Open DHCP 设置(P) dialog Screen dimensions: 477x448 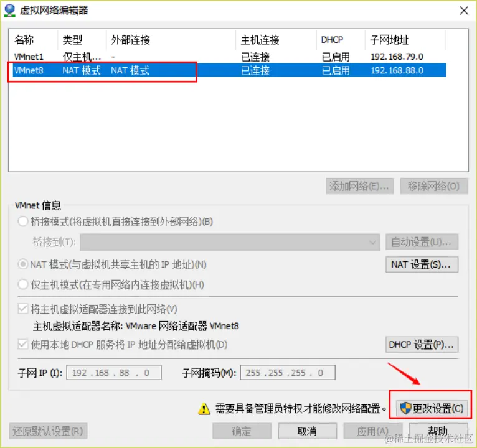(422, 344)
